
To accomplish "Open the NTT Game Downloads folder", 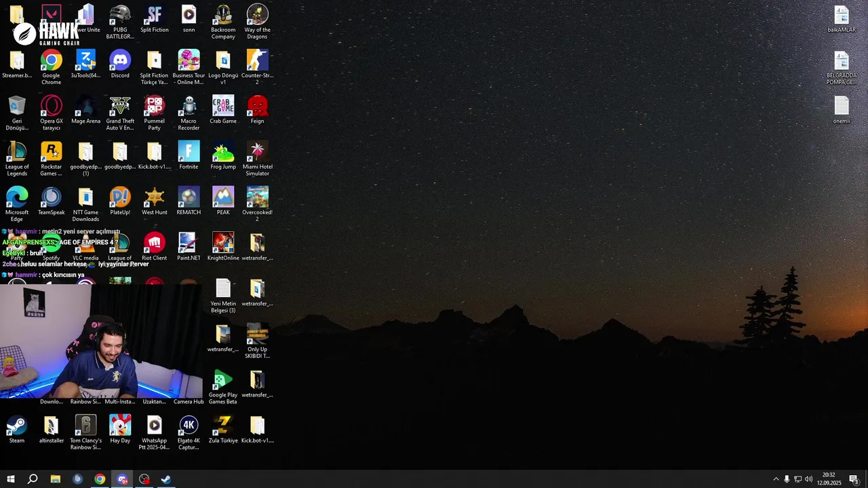I will (x=85, y=204).
